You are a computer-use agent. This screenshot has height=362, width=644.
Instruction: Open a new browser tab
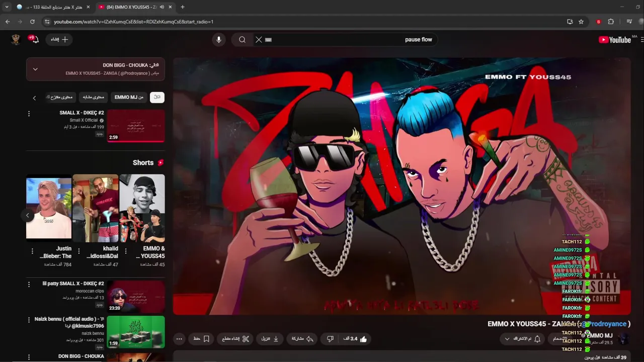(183, 7)
